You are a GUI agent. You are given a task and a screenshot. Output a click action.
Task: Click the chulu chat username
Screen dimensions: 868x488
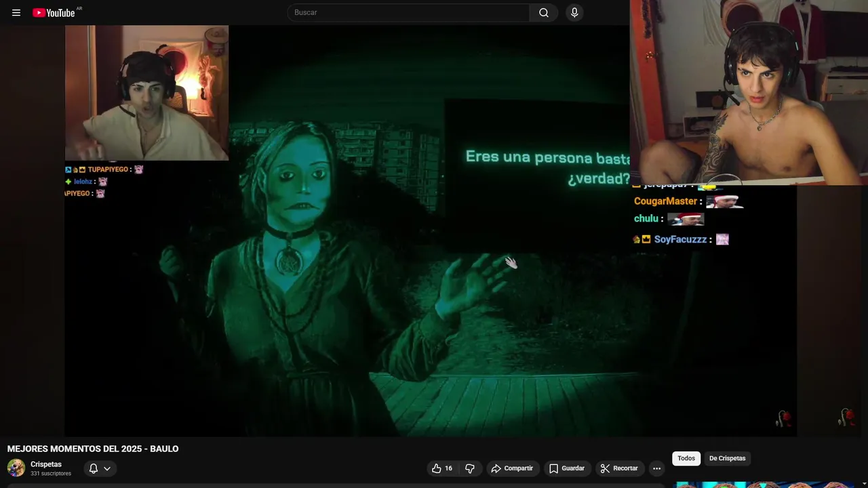(646, 218)
